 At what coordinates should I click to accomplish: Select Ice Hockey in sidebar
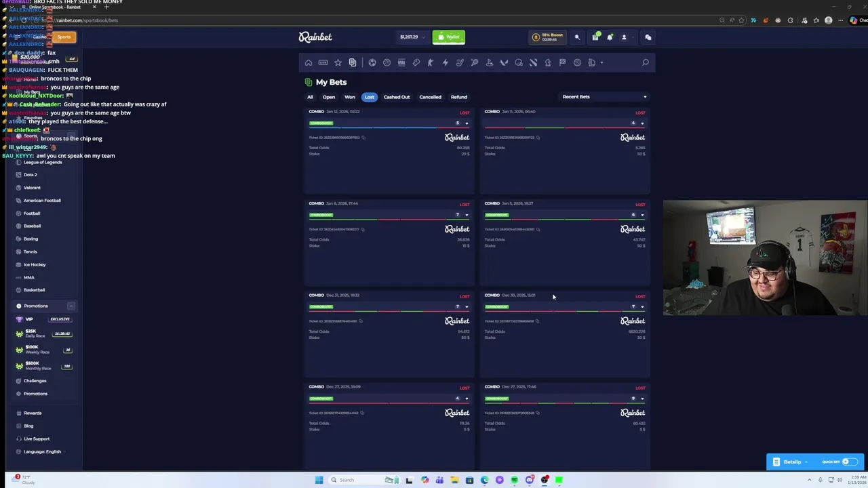point(35,264)
